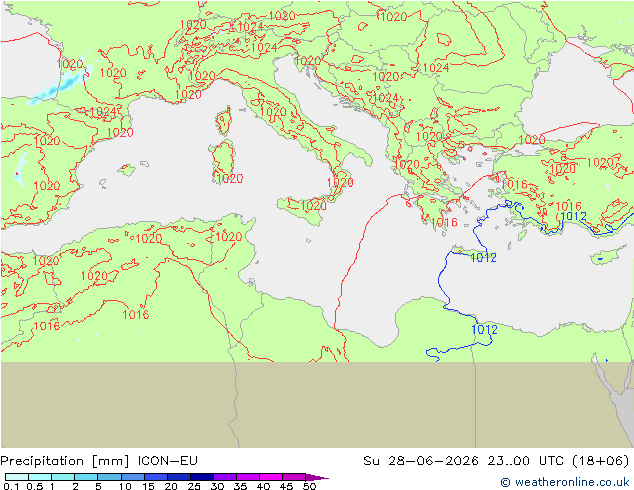Click the blue 1012 label on the Egyptian coast

[484, 329]
